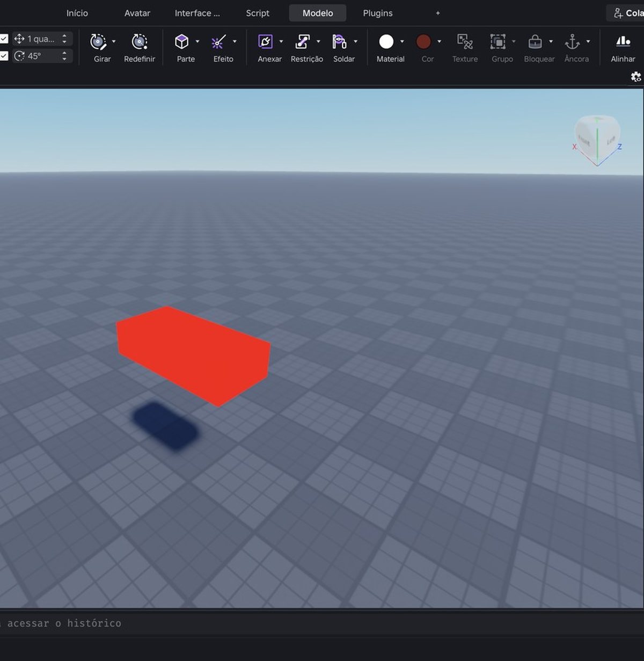Click the view orientation cube gizmo
This screenshot has height=661, width=644.
click(x=597, y=140)
